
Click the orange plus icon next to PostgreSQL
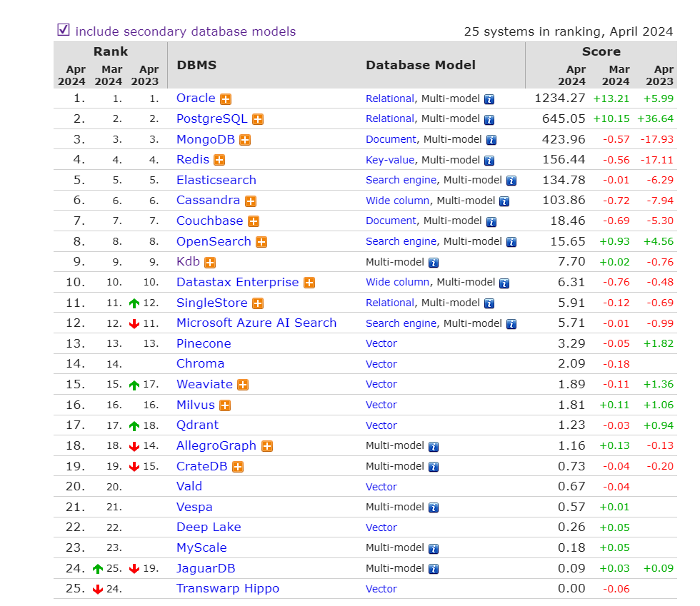pos(258,120)
